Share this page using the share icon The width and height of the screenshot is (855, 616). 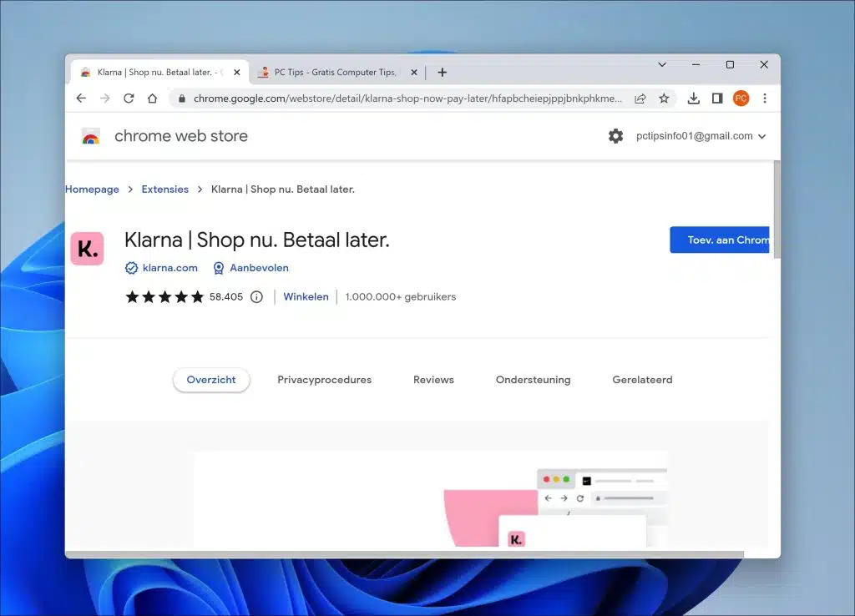pyautogui.click(x=640, y=98)
